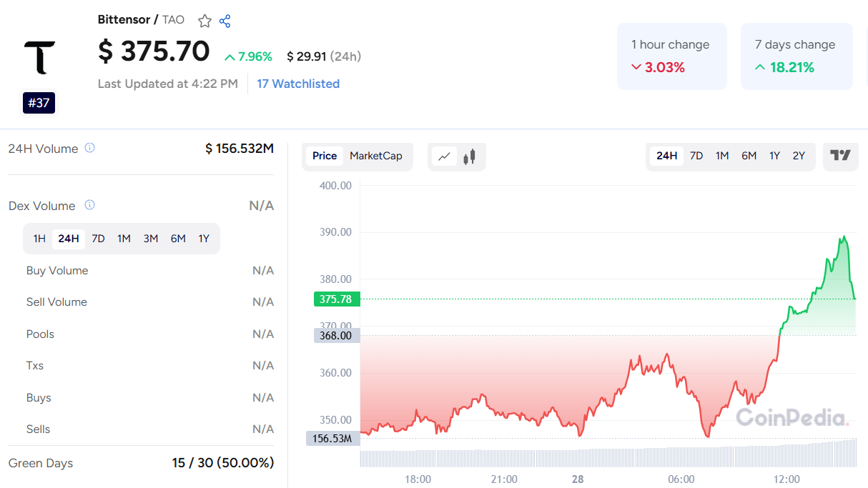The height and width of the screenshot is (488, 868).
Task: Click the Buy Volume row label
Action: click(57, 271)
